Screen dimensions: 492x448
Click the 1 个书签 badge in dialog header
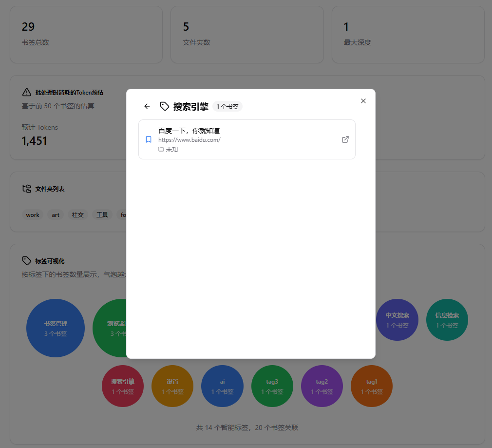pos(227,106)
